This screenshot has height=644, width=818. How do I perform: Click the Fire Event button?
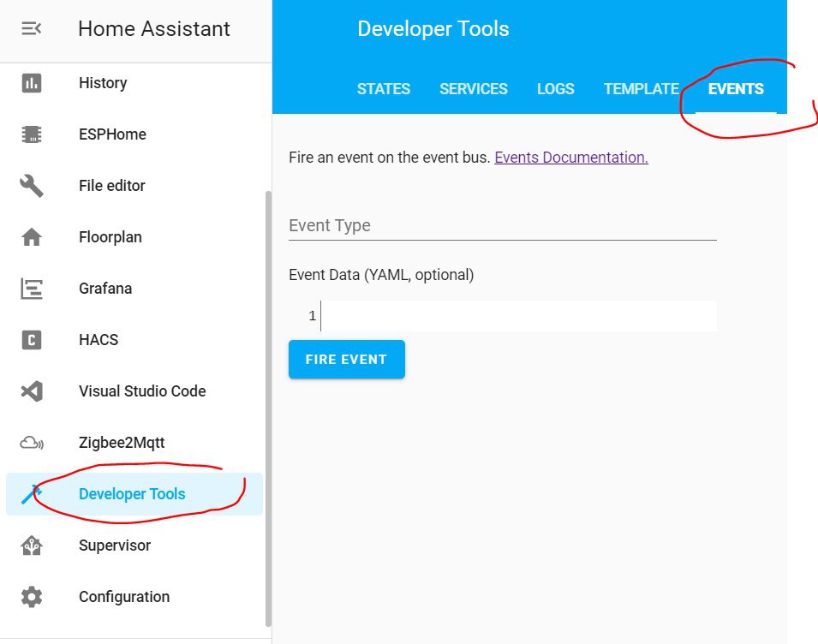(x=346, y=360)
